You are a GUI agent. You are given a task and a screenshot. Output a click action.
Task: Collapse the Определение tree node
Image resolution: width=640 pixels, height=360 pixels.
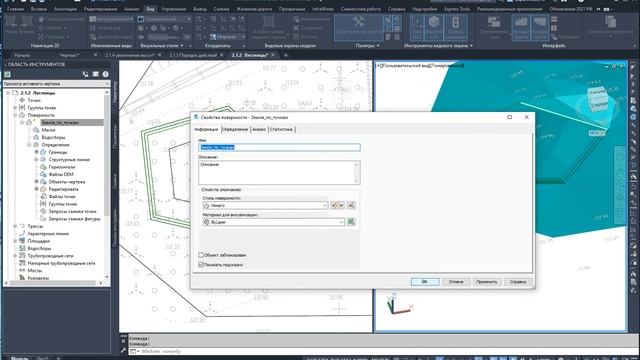tap(29, 145)
